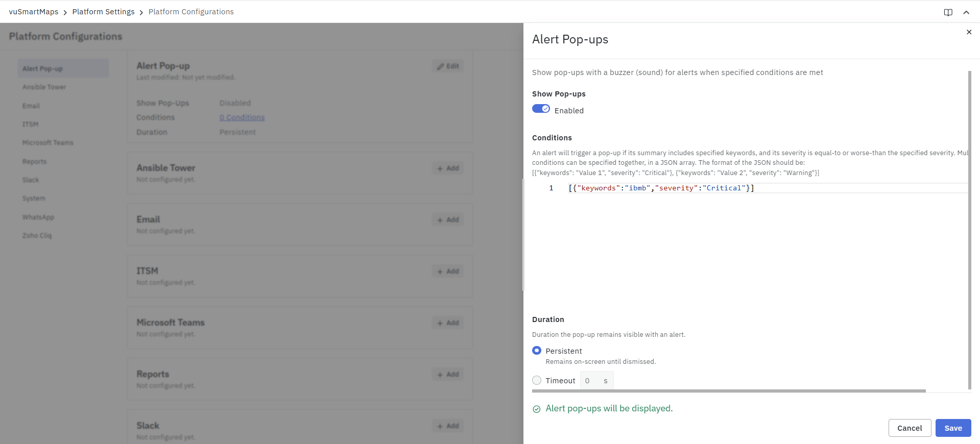Open the documentation book icon
This screenshot has height=444, width=980.
click(948, 12)
